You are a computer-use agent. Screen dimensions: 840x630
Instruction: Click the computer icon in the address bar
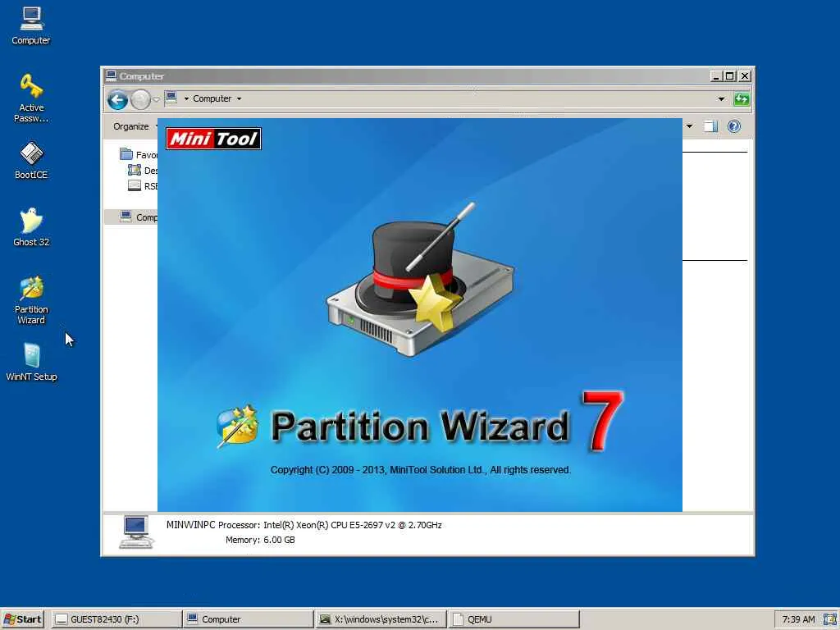[x=171, y=98]
